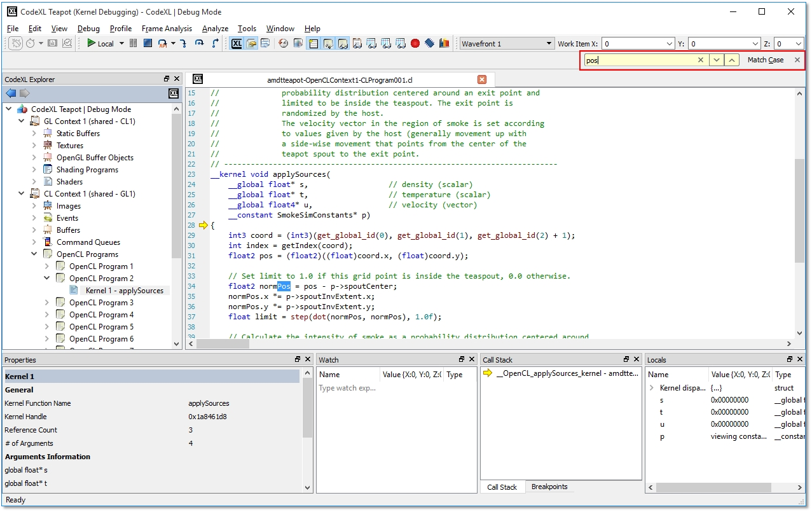Find next match using the down arrow
The height and width of the screenshot is (512, 812).
pyautogui.click(x=717, y=60)
